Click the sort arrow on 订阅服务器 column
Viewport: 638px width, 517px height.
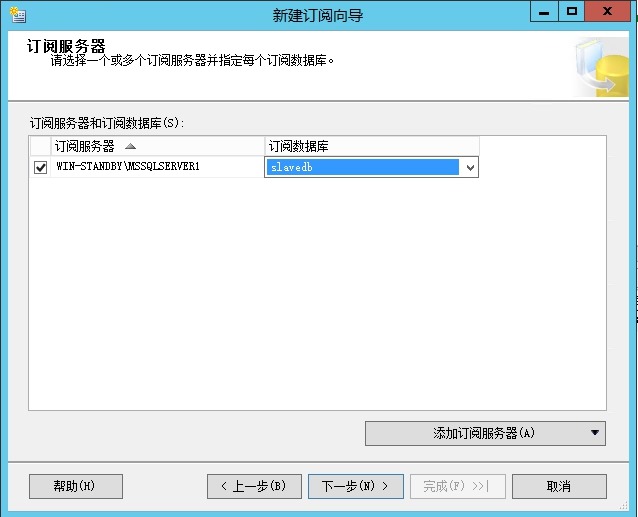(131, 147)
